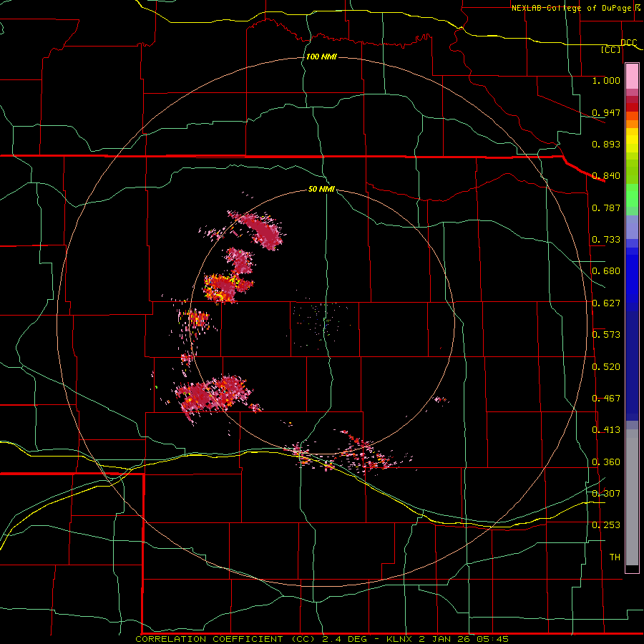Click the 0.627 legend value

click(x=606, y=303)
